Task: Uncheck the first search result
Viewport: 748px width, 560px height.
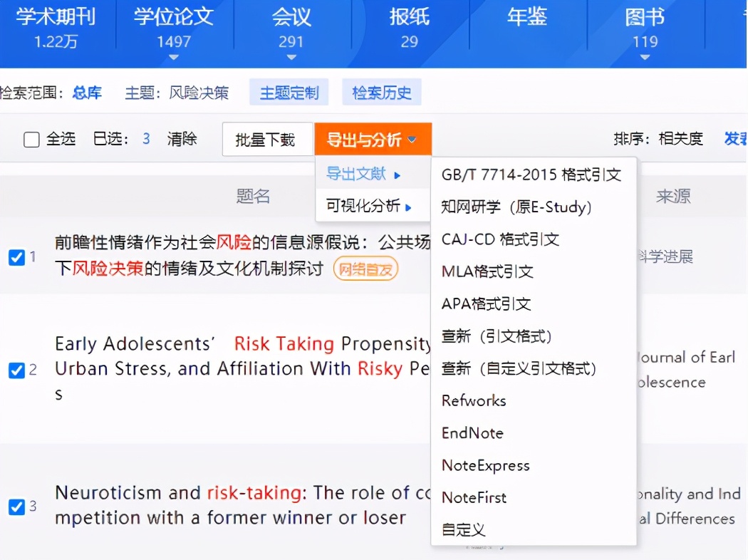Action: 16,258
